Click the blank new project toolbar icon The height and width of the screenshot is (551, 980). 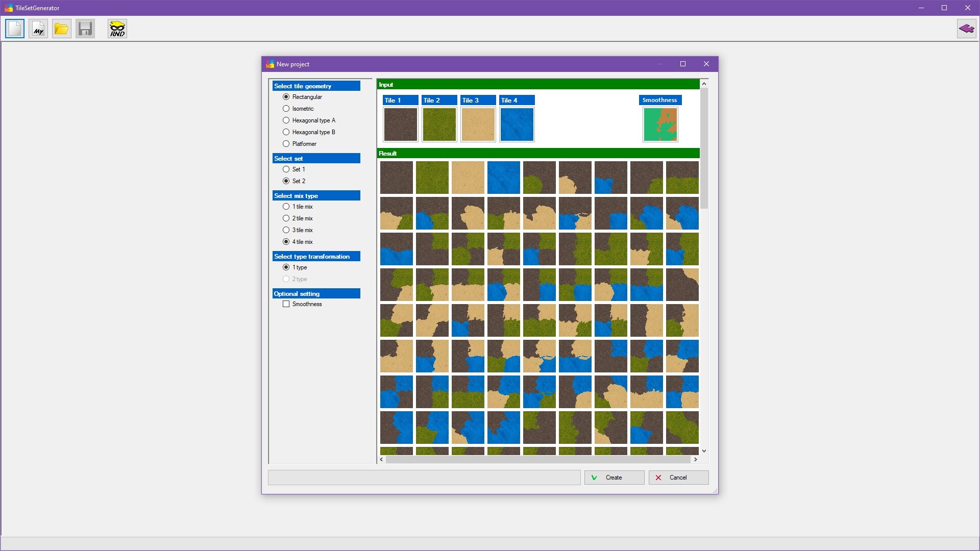click(x=15, y=29)
